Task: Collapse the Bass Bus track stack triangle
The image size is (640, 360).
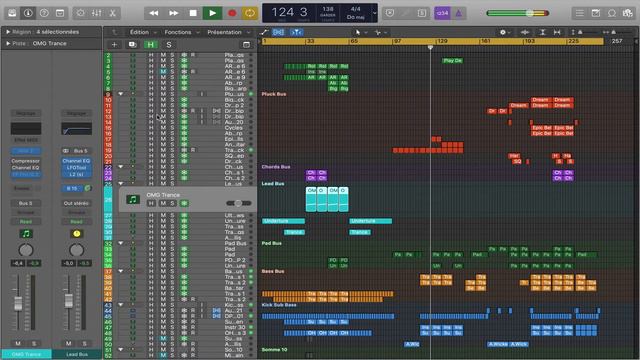Action: pos(121,271)
